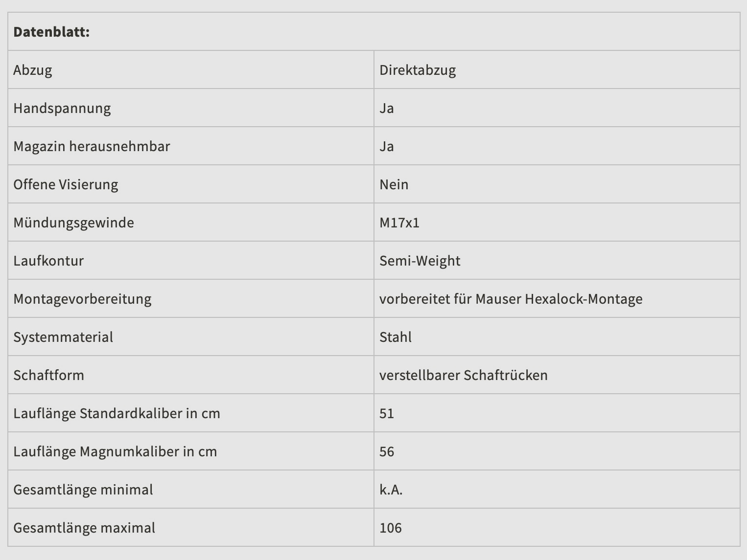The image size is (747, 560).
Task: Click the Datenblatt table header
Action: point(51,32)
